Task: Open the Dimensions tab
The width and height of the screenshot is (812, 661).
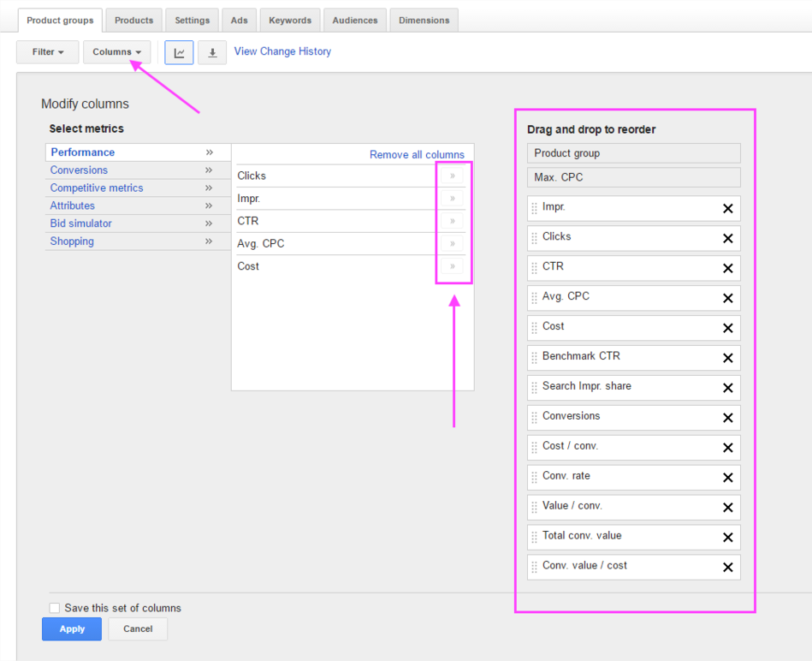Action: [424, 21]
